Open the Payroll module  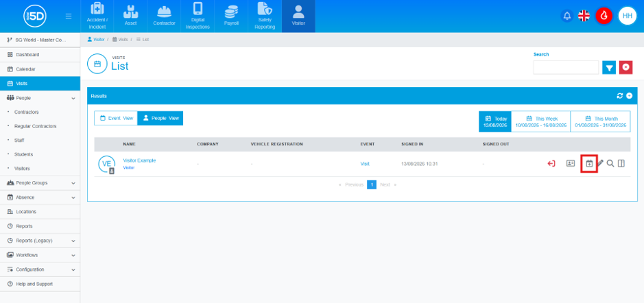click(x=231, y=16)
